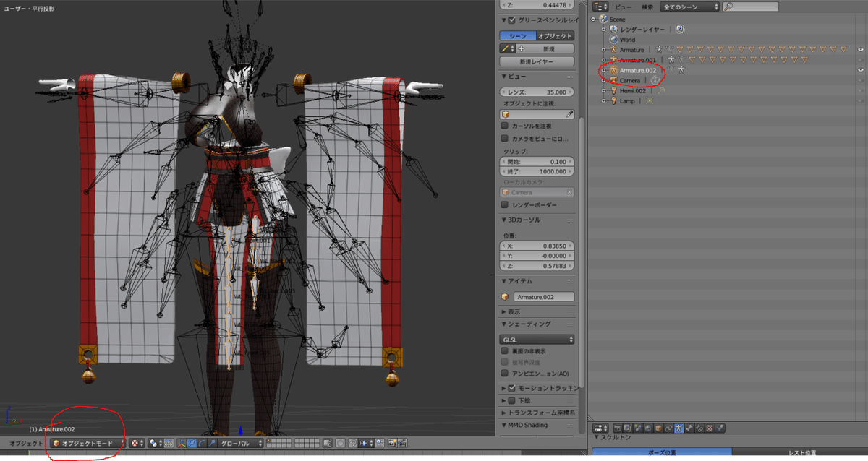The image size is (868, 461).
Task: Click the '新規レイヤー' button
Action: point(537,62)
